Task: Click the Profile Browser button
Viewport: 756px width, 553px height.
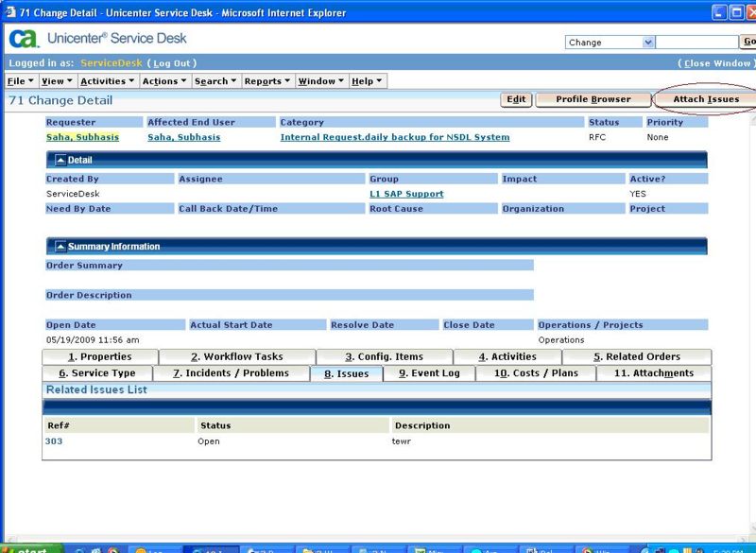Action: [593, 99]
